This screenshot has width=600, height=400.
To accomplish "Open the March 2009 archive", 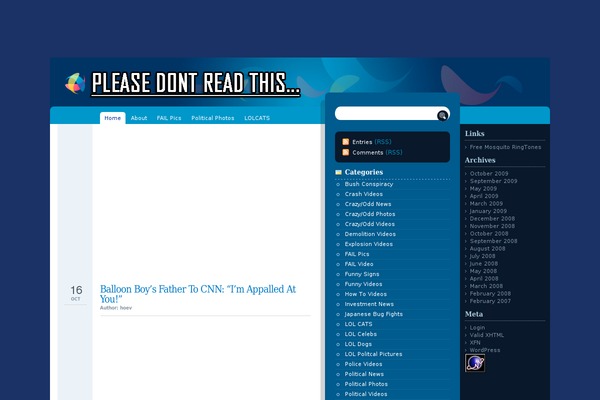I will tap(486, 203).
